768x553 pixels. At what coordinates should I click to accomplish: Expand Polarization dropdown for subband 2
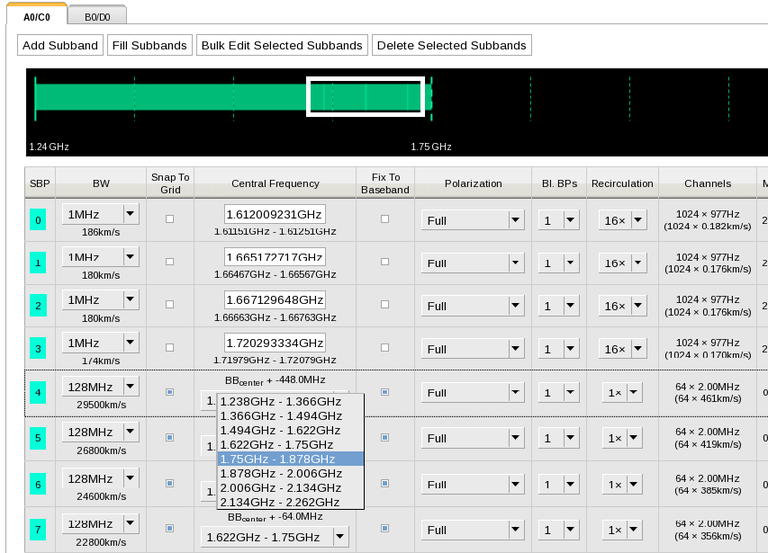click(515, 306)
